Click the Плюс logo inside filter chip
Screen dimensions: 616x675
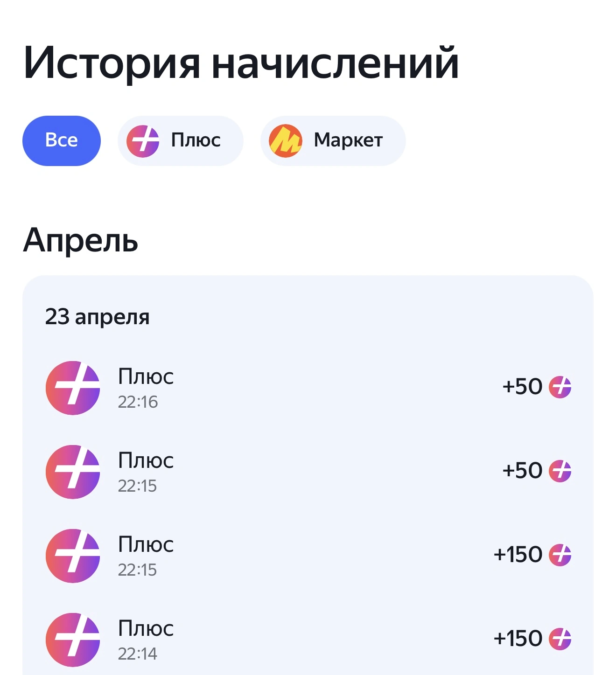tap(143, 141)
